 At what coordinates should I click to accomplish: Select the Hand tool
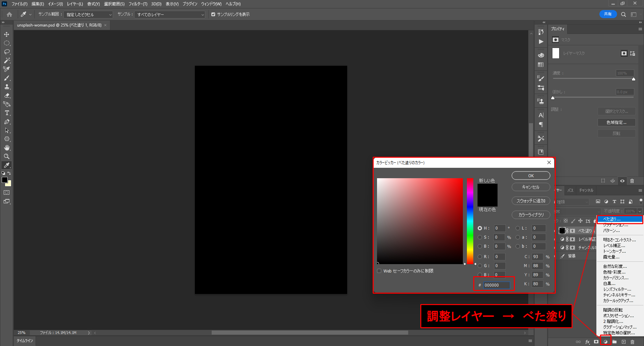pyautogui.click(x=7, y=148)
